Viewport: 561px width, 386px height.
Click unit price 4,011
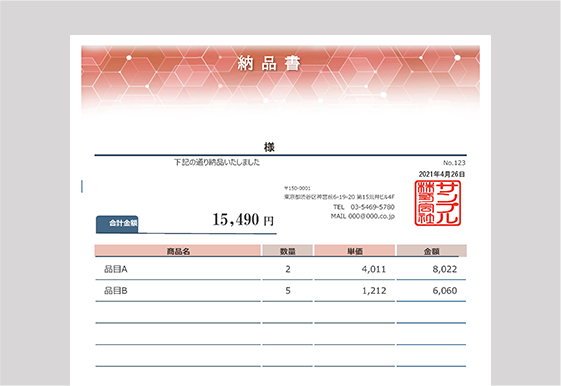[374, 269]
